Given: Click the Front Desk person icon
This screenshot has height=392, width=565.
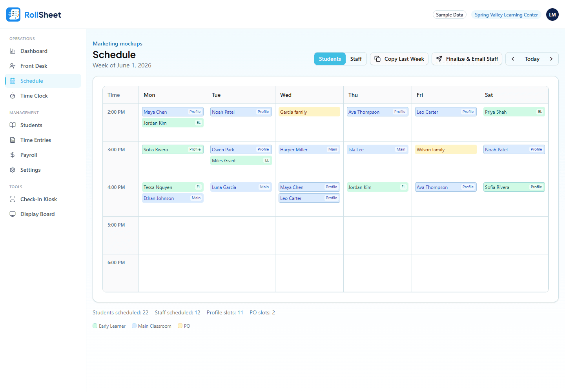Looking at the screenshot, I should pyautogui.click(x=13, y=66).
